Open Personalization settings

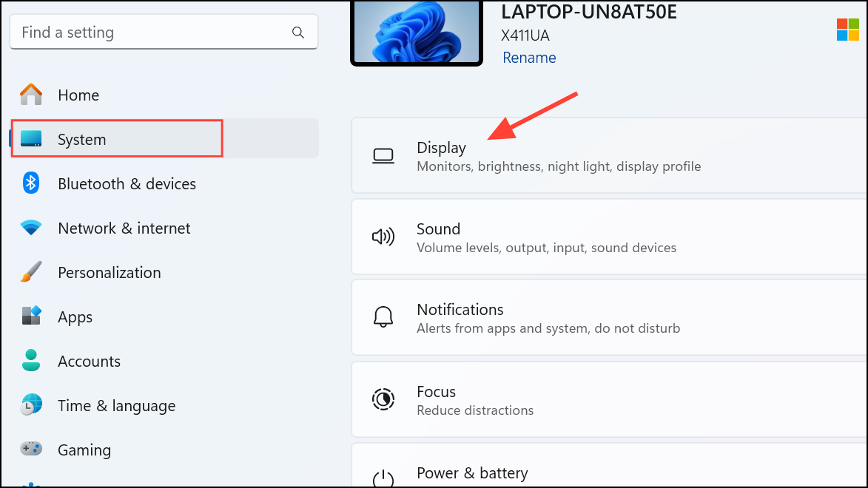click(x=164, y=271)
